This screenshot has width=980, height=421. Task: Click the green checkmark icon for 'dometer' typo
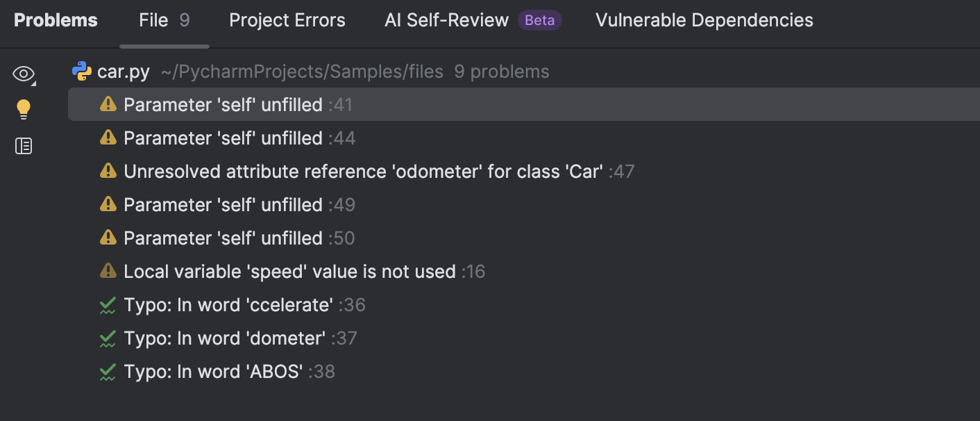click(x=109, y=338)
